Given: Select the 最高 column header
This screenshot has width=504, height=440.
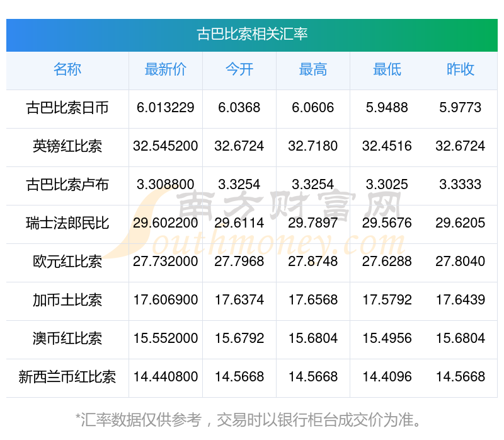Looking at the screenshot, I should [312, 69].
